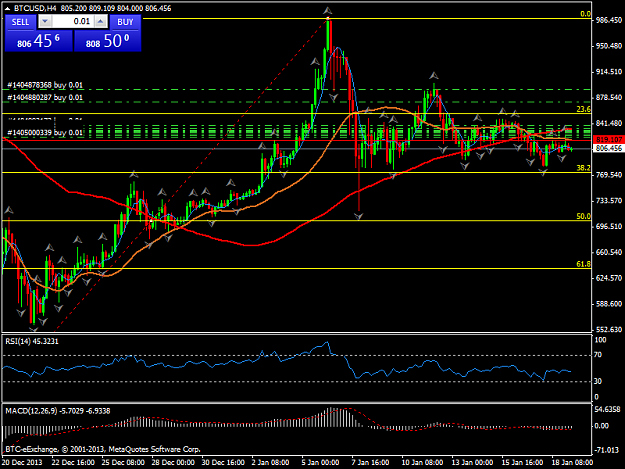Screen dimensions: 625x469
Task: Click the RSI(14) 45.3231 indicator label
Action: pyautogui.click(x=31, y=341)
